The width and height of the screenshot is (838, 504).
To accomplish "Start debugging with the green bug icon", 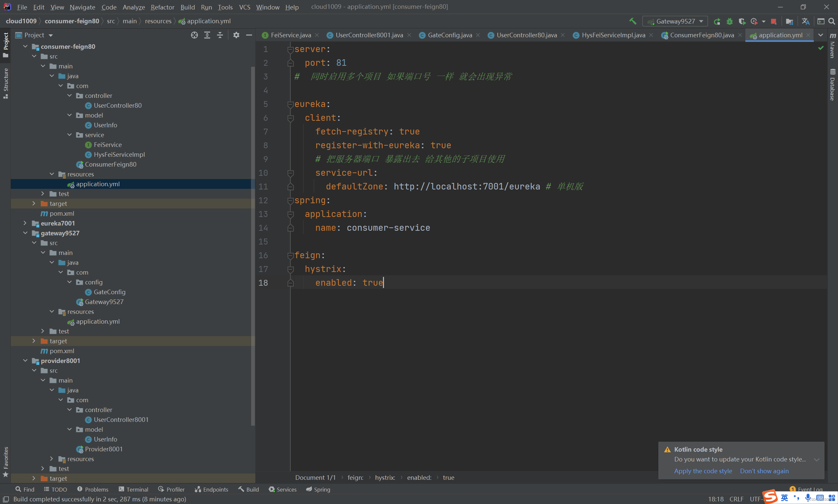I will click(x=730, y=21).
